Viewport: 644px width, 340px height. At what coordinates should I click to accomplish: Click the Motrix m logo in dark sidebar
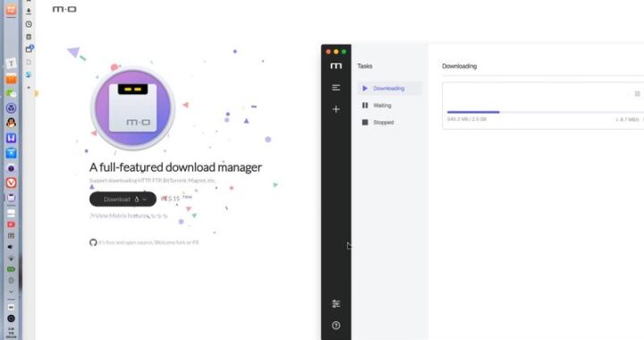pos(336,65)
